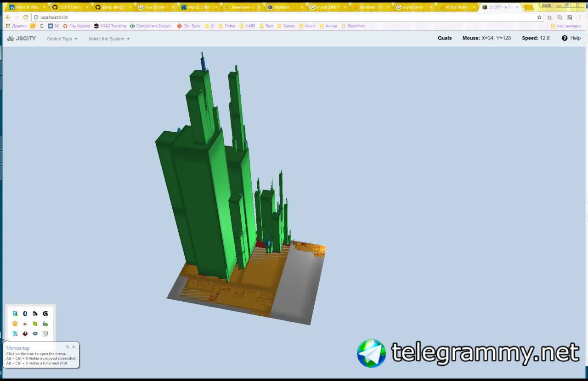Switch to the how to start tab
The width and height of the screenshot is (588, 381).
[x=156, y=7]
